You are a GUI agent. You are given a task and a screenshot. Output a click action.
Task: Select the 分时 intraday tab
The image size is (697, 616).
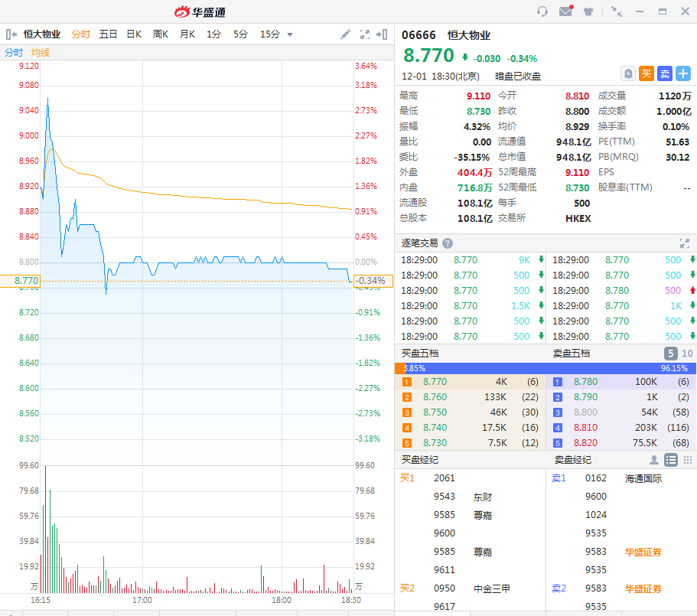81,34
